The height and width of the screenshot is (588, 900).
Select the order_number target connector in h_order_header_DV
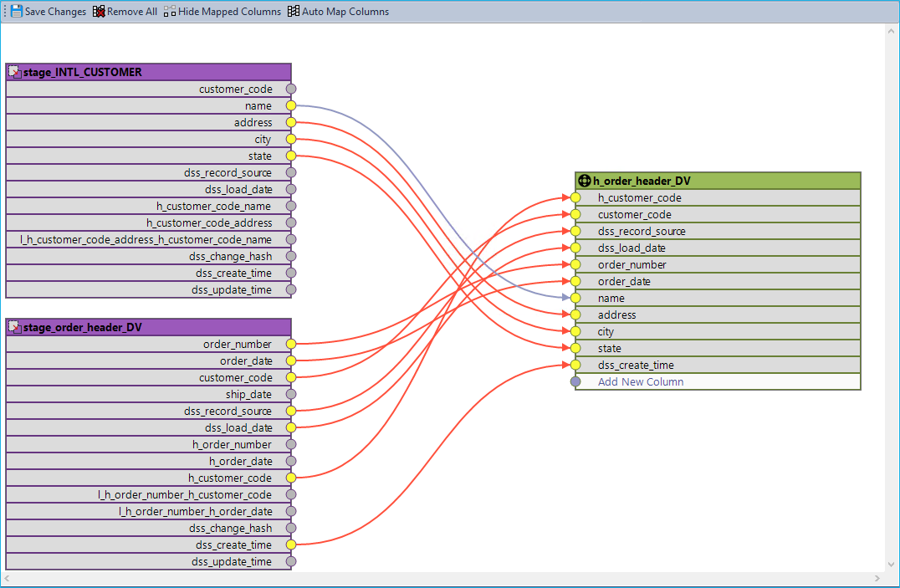575,264
